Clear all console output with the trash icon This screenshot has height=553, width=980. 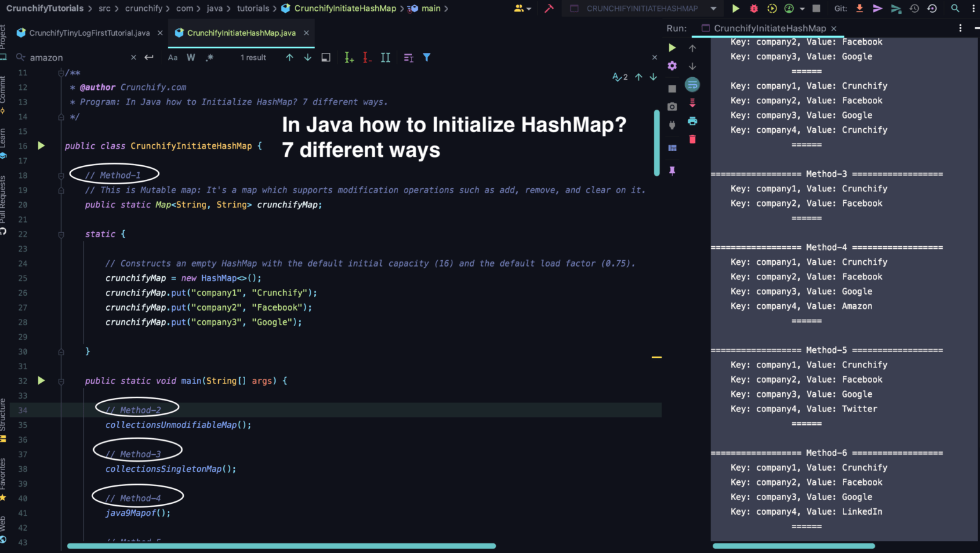point(692,139)
